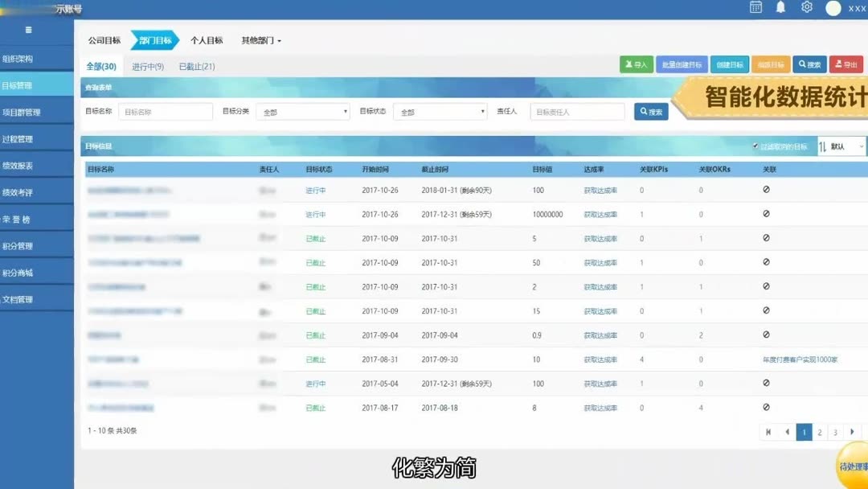Click the 目标名称 search input field
The image size is (868, 489).
coord(166,111)
